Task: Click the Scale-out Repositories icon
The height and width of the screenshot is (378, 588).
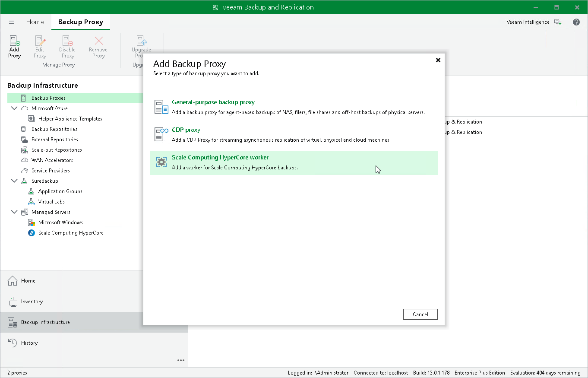Action: tap(24, 150)
